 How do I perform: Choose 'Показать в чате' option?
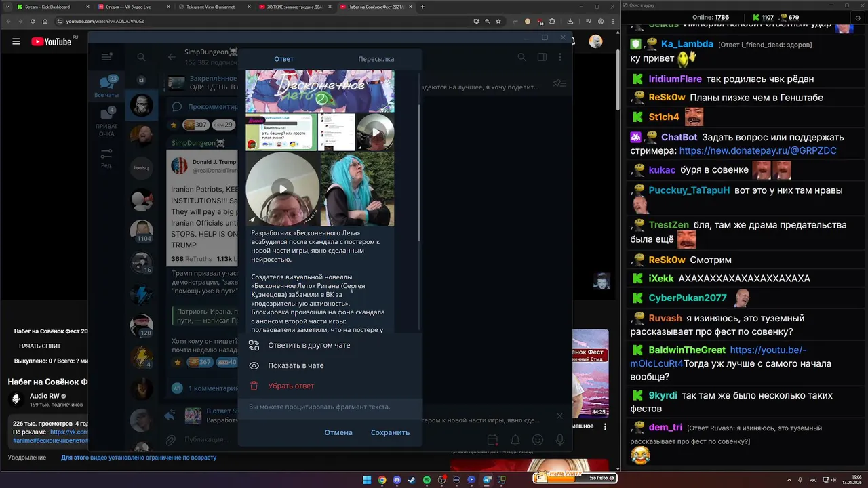pyautogui.click(x=296, y=365)
